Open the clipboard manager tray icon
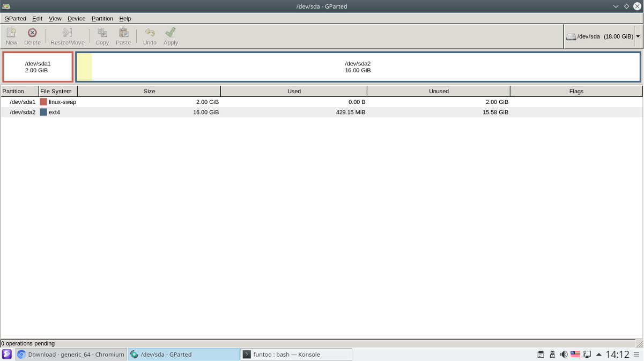Image resolution: width=644 pixels, height=361 pixels. (x=541, y=354)
